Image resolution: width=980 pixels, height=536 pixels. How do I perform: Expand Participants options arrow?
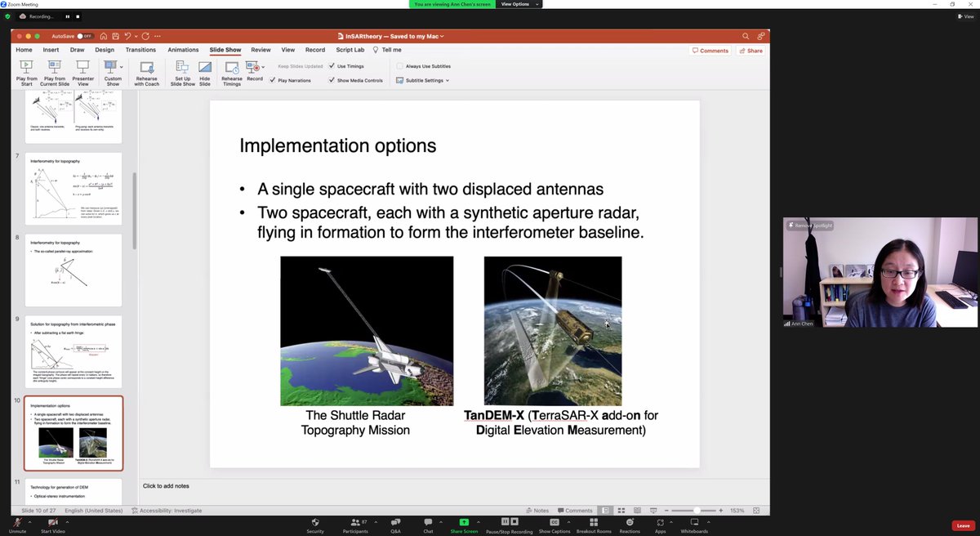click(x=376, y=521)
